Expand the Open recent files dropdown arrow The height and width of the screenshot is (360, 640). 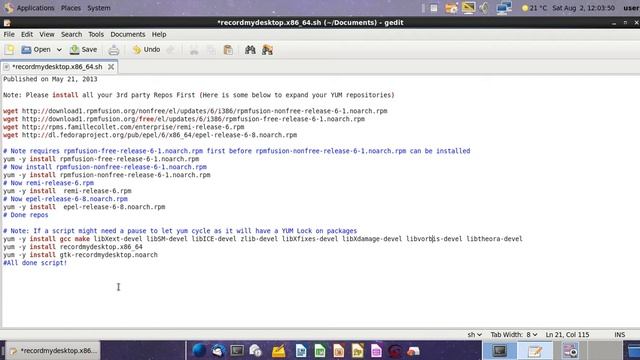[59, 50]
